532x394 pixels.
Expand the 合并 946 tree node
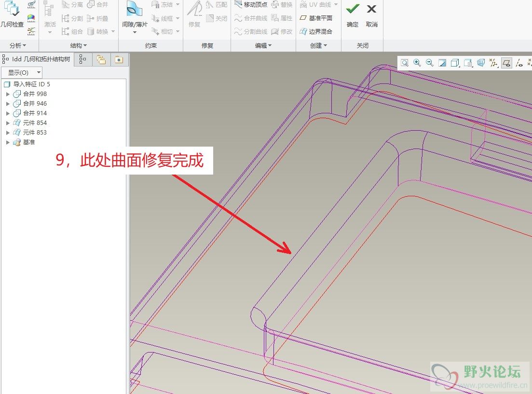[x=8, y=104]
